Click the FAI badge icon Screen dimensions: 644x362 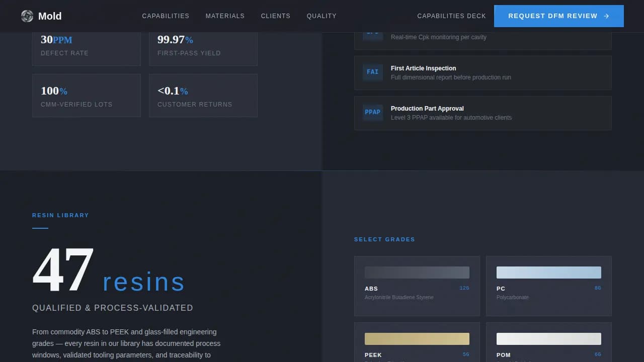tap(372, 72)
